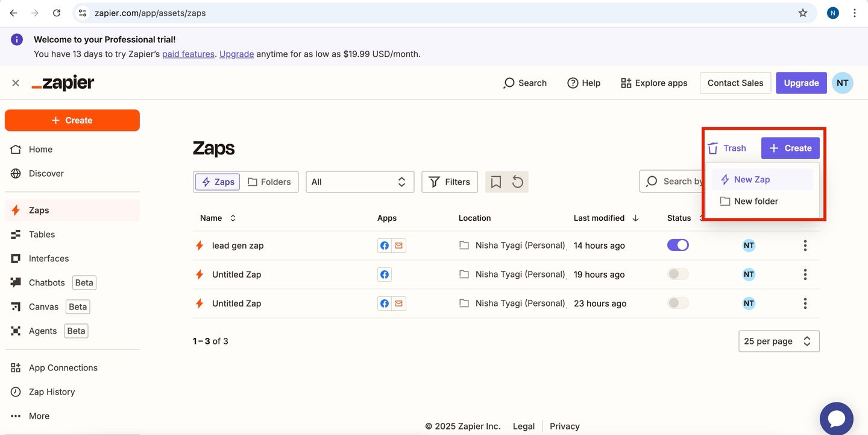
Task: Open Canvas Beta in the sidebar
Action: (72, 306)
